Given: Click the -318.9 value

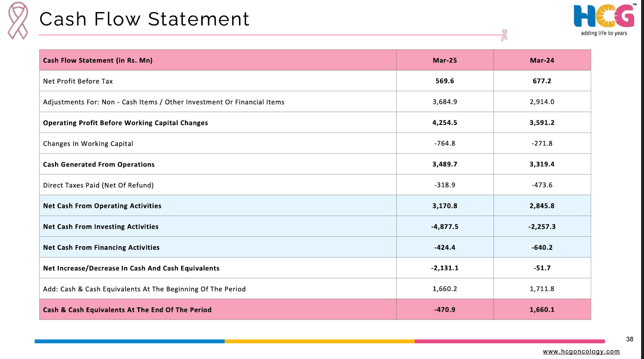Looking at the screenshot, I should pos(445,185).
